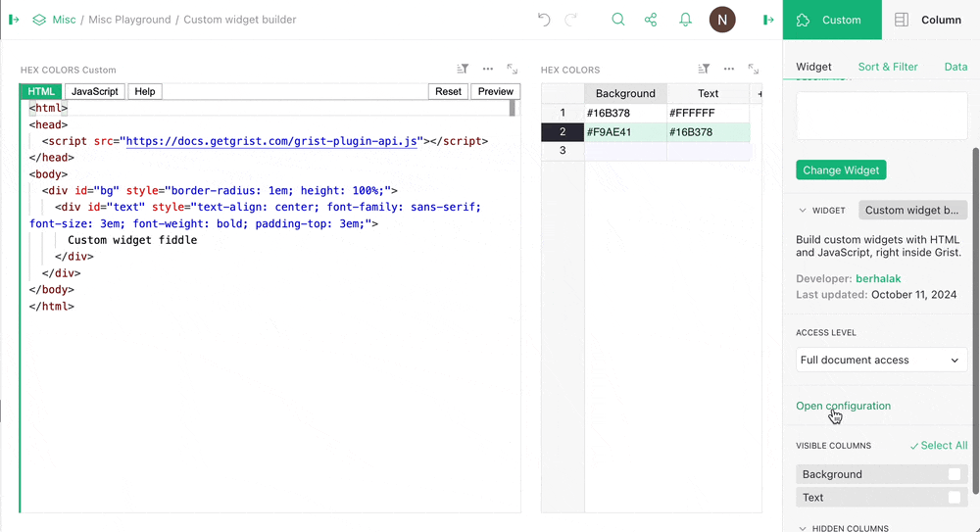Add a new column to HEX COLORS table

click(x=759, y=94)
